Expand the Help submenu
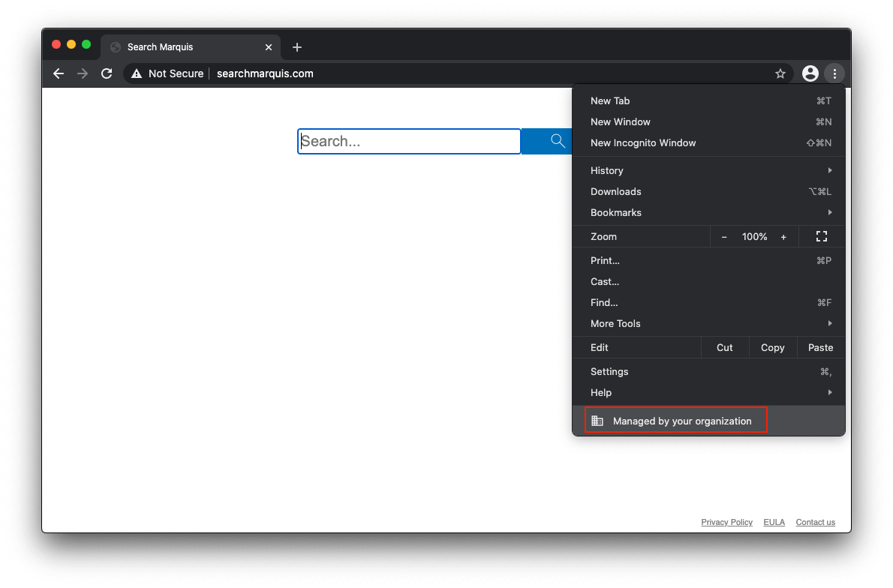The width and height of the screenshot is (893, 588). [708, 393]
